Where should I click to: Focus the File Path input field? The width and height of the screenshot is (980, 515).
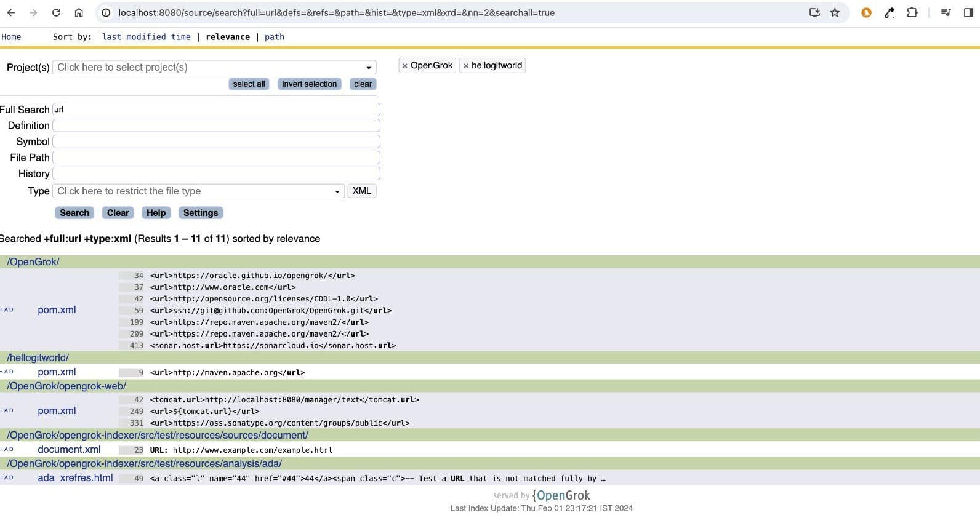click(x=216, y=158)
